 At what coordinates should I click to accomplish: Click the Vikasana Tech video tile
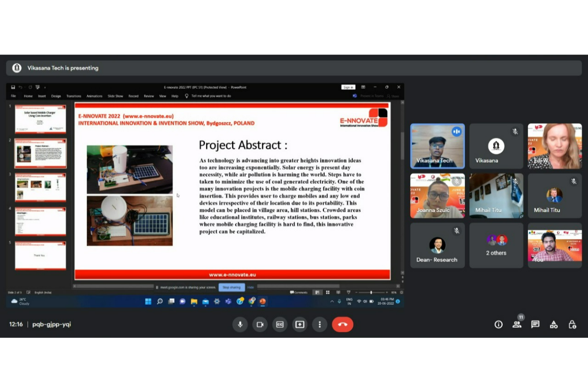point(437,146)
